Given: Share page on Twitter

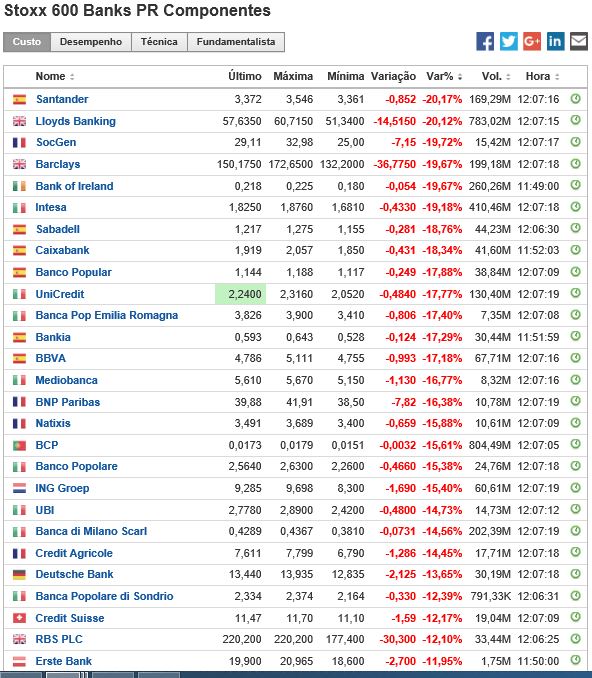Looking at the screenshot, I should (x=509, y=42).
